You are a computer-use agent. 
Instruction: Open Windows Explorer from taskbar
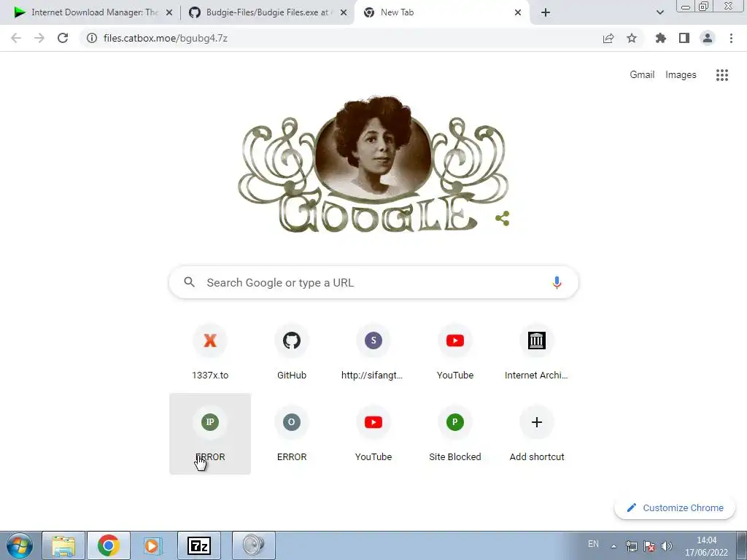pos(63,545)
